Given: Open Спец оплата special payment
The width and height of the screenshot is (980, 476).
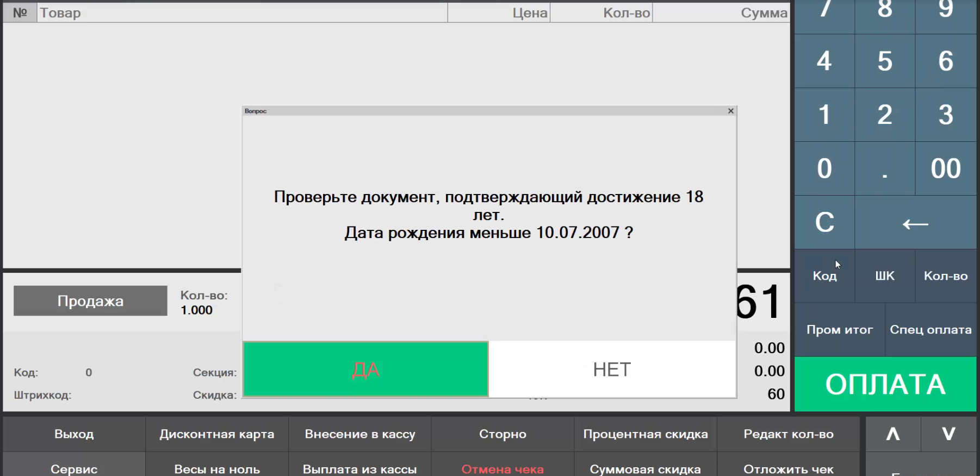Looking at the screenshot, I should pyautogui.click(x=931, y=330).
